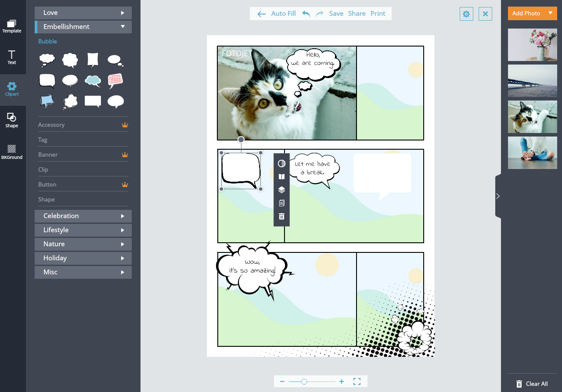Collapse the photo panel with side arrow
The height and width of the screenshot is (392, 562).
coord(498,196)
